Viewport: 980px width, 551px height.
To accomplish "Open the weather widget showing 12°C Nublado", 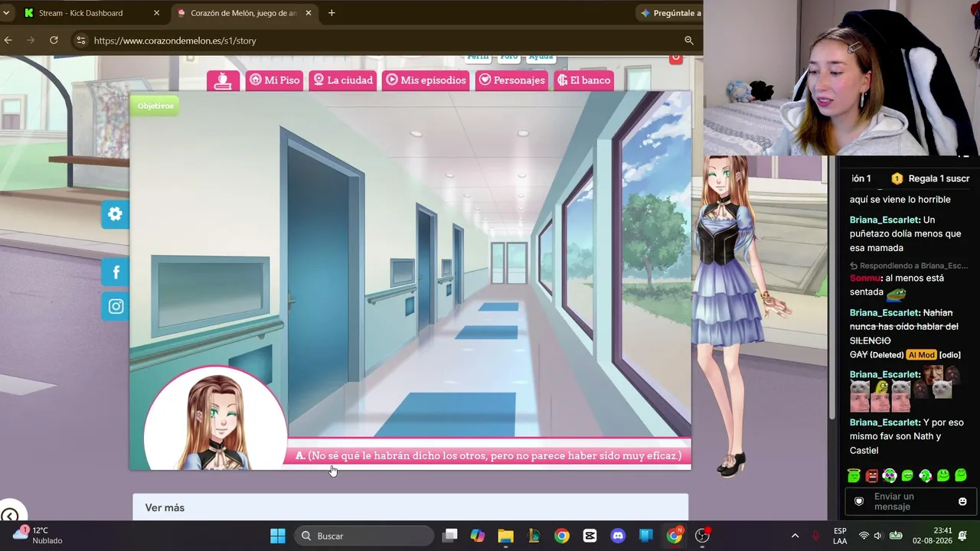I will coord(38,536).
